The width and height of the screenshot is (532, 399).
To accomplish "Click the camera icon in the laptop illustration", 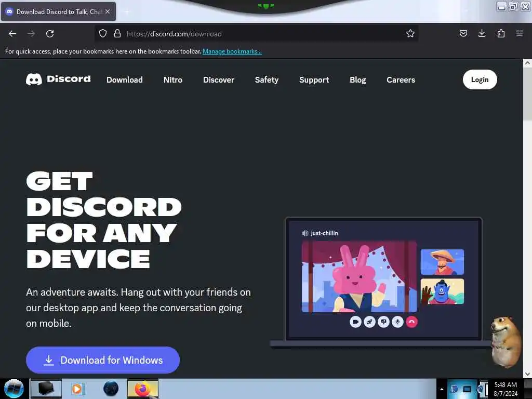I will [355, 322].
